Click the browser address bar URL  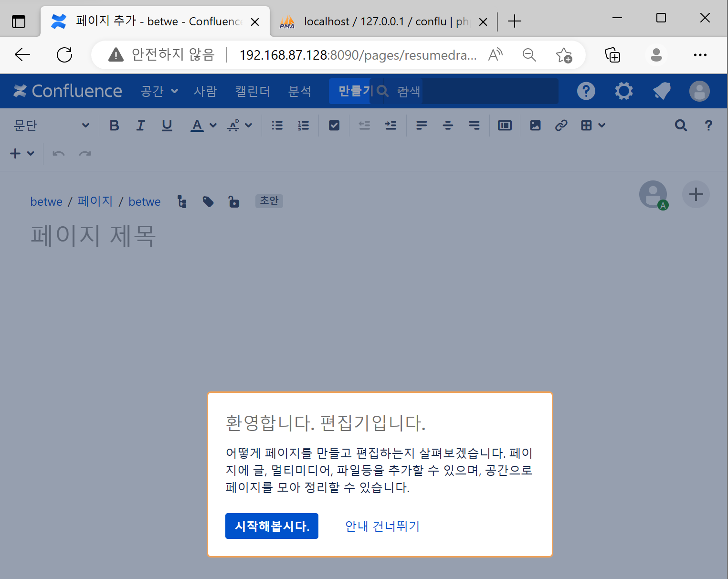[x=358, y=55]
